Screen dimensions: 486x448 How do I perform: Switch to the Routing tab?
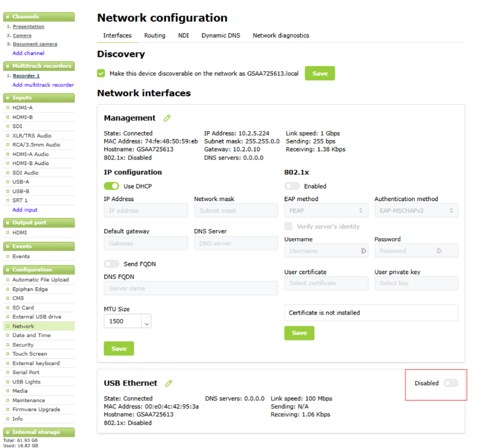155,35
